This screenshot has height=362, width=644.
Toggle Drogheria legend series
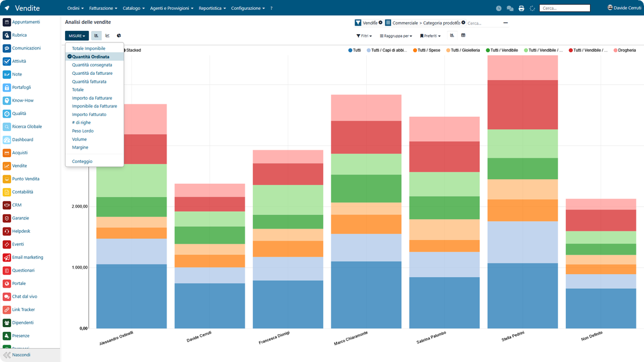pos(625,50)
